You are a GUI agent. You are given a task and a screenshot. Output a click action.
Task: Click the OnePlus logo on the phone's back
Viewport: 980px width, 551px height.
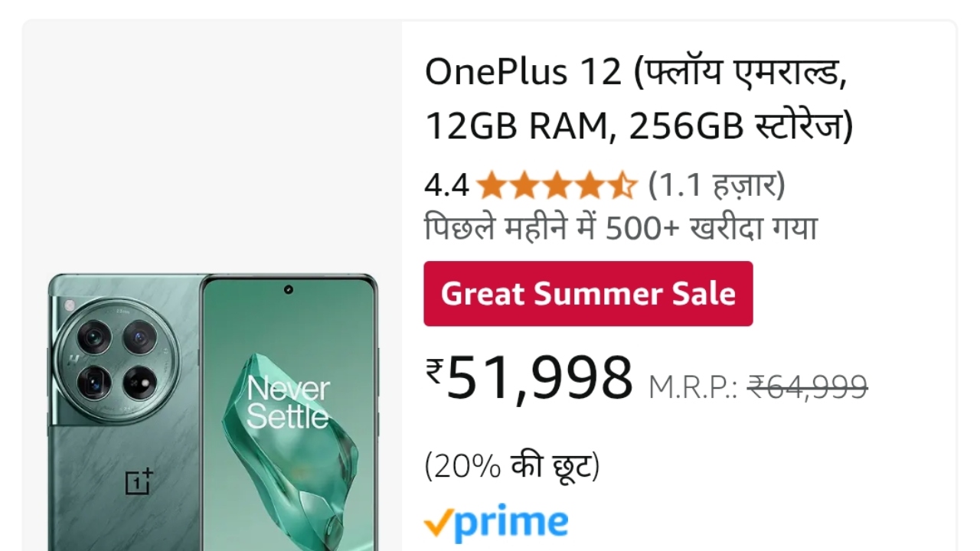click(139, 482)
